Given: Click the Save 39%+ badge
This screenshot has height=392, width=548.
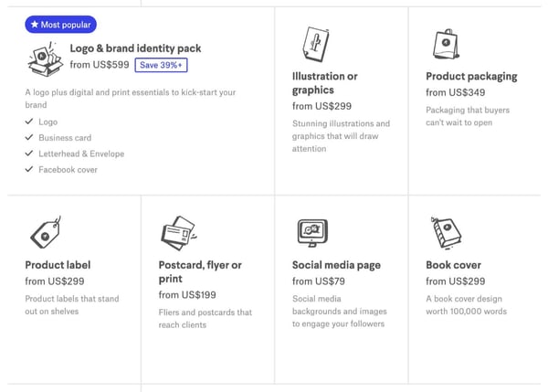Looking at the screenshot, I should [x=162, y=65].
